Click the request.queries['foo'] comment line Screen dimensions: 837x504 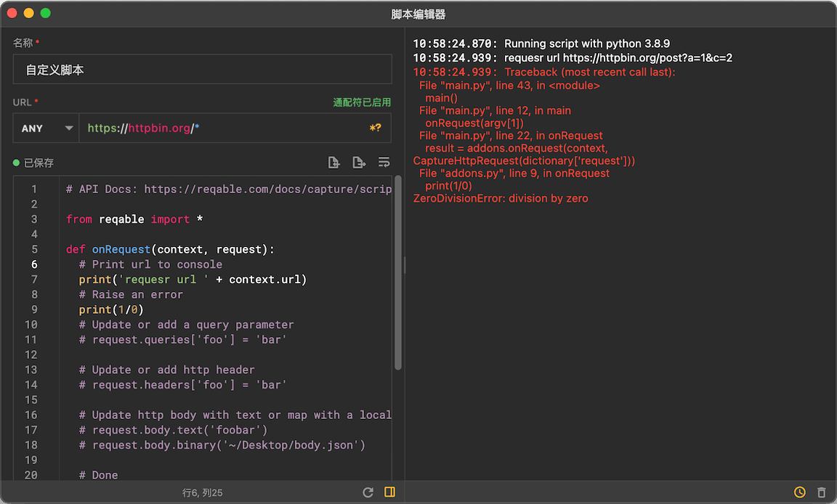point(183,340)
